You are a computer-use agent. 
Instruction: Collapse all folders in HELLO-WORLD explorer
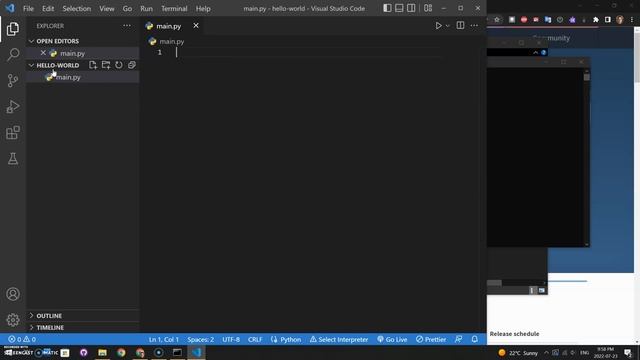(132, 65)
